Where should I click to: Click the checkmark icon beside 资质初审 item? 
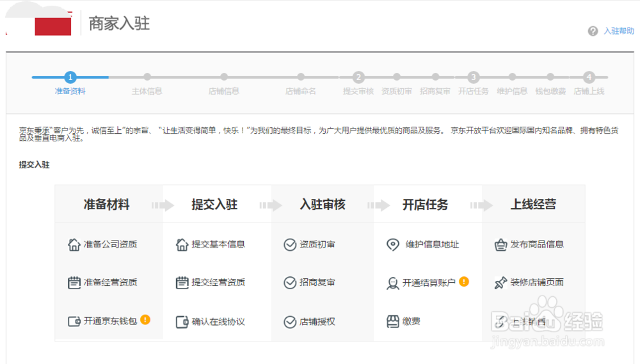[290, 244]
